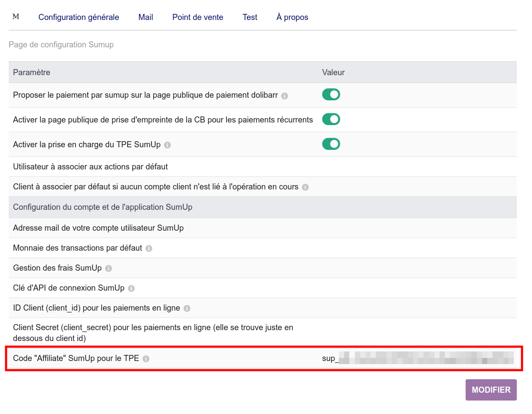Click the MODIFIER button
Viewport: 532px width, 414px height.
coord(491,390)
